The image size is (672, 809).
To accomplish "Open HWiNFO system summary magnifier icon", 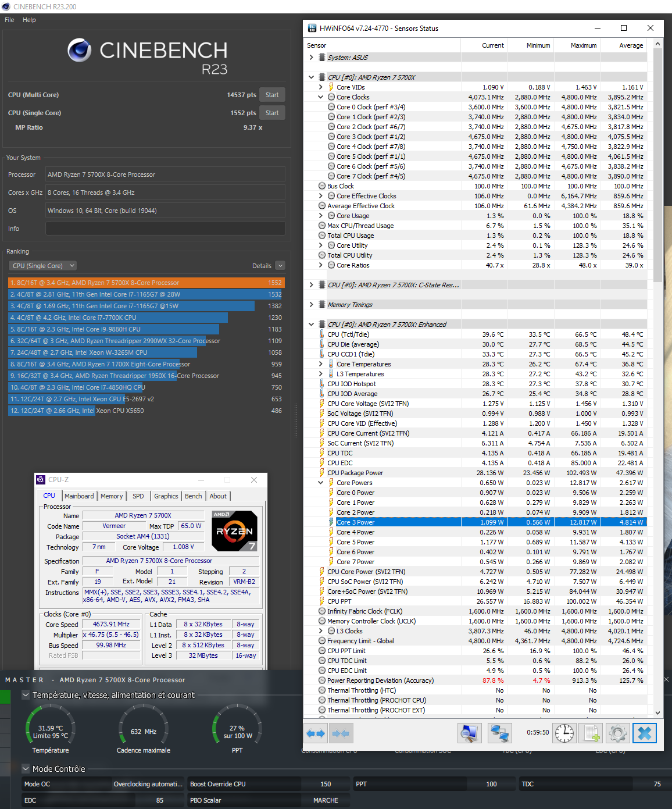I will pyautogui.click(x=469, y=733).
